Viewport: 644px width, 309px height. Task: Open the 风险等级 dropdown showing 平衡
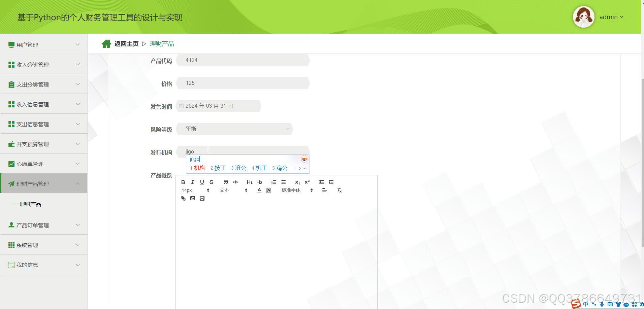(x=235, y=129)
